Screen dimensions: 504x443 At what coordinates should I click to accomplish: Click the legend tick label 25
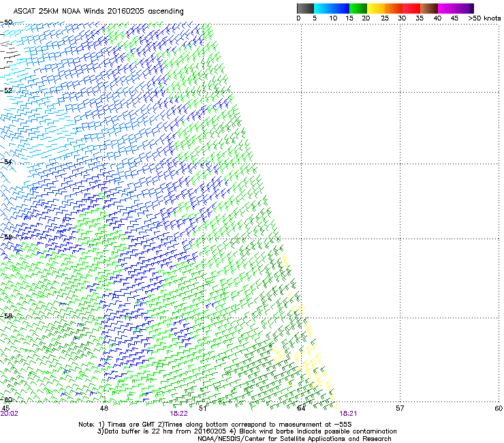click(385, 18)
